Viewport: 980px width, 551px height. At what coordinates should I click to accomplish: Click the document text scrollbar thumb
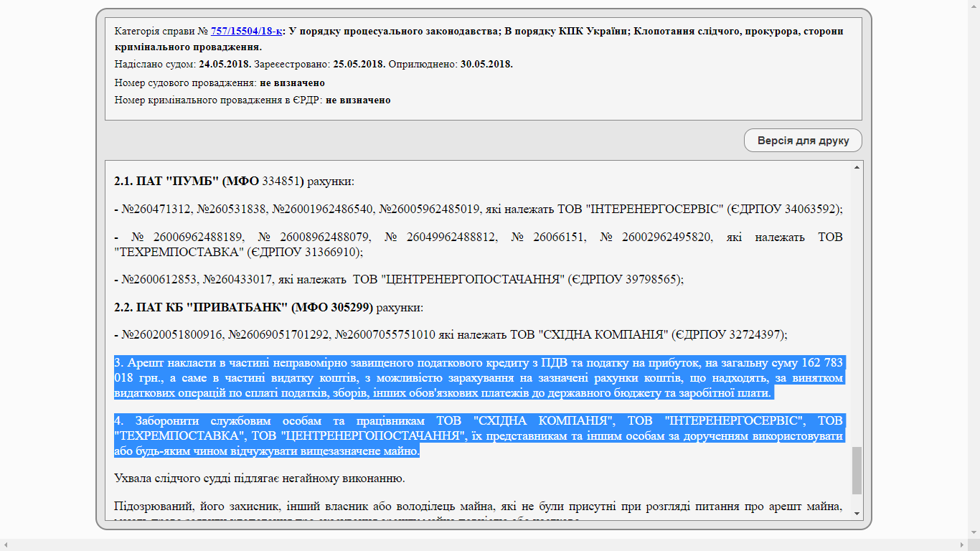coord(857,470)
